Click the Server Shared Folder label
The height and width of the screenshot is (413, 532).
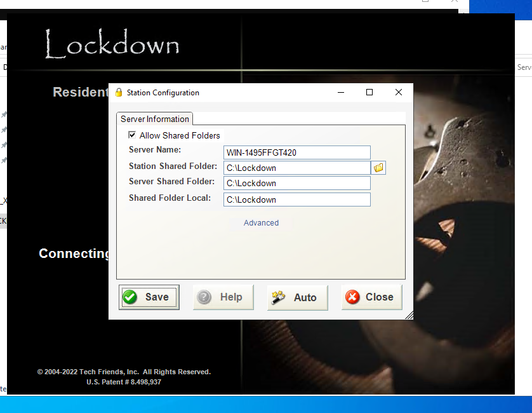[x=171, y=181]
